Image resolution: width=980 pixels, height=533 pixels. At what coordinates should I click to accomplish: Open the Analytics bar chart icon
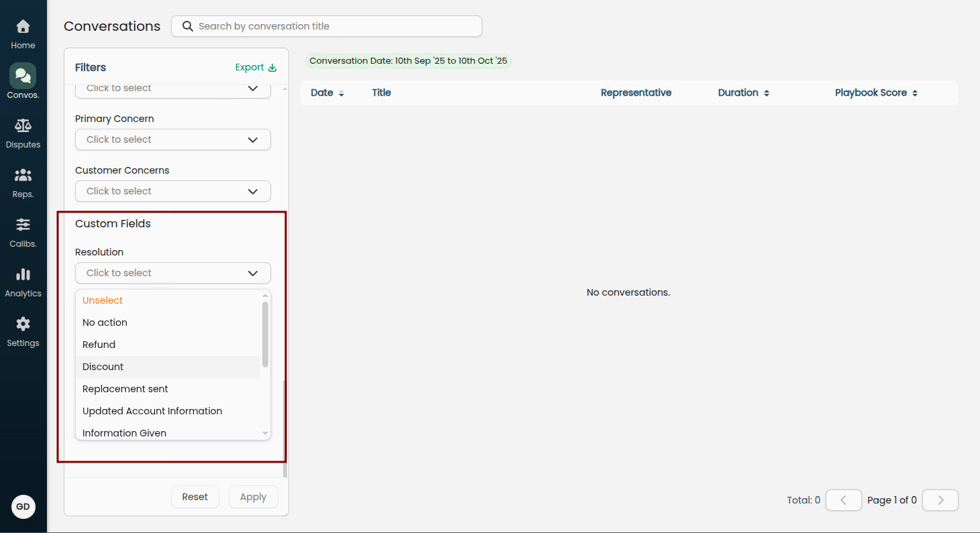[23, 275]
